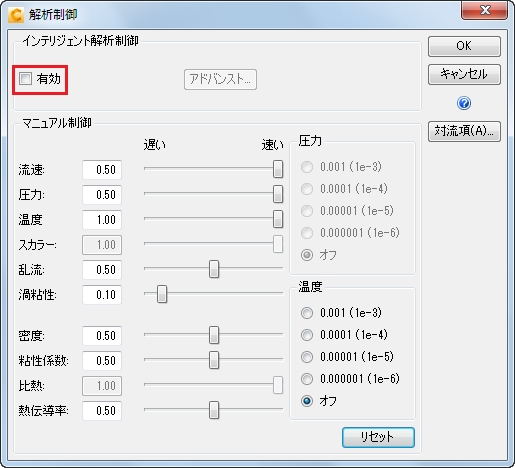Click the 密度 value field
The width and height of the screenshot is (515, 468).
point(102,336)
